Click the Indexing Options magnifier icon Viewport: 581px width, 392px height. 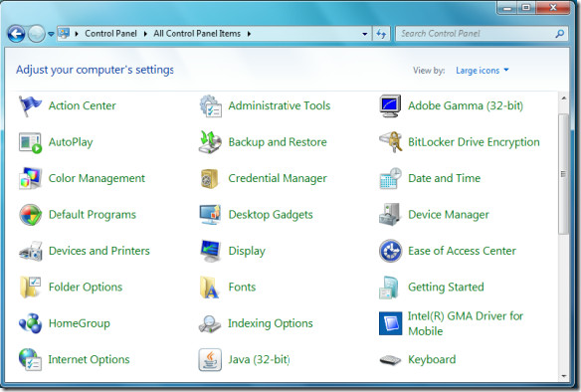[210, 323]
